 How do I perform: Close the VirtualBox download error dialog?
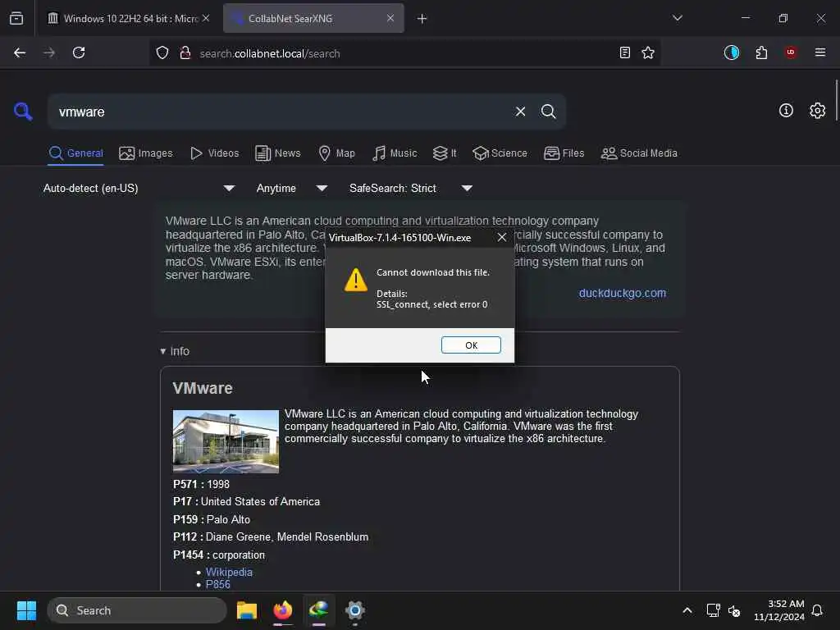pyautogui.click(x=502, y=237)
